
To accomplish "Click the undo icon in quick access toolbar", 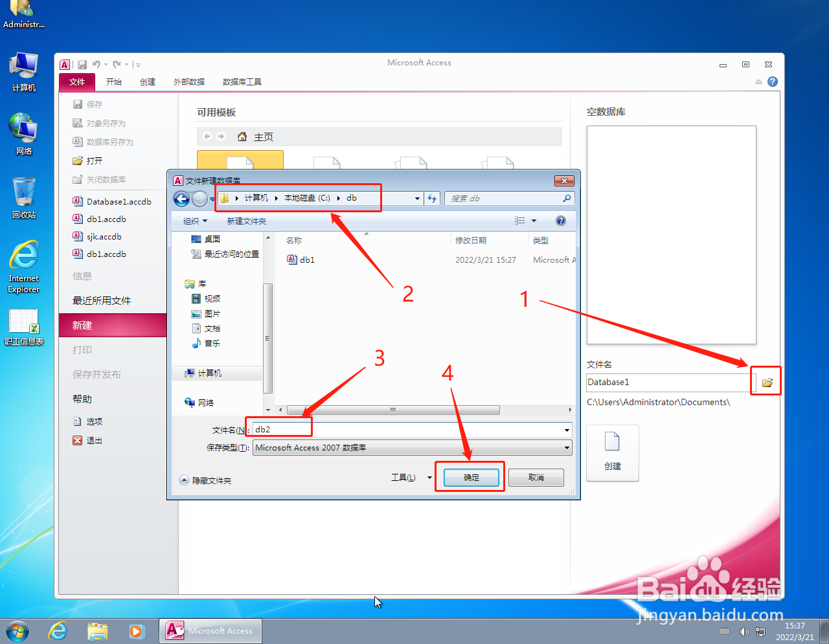I will 96,65.
